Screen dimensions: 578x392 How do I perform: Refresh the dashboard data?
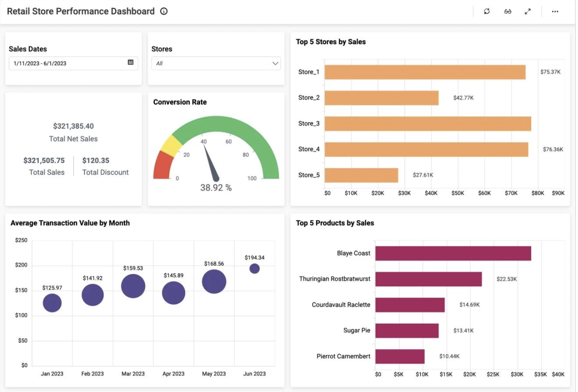tap(487, 11)
